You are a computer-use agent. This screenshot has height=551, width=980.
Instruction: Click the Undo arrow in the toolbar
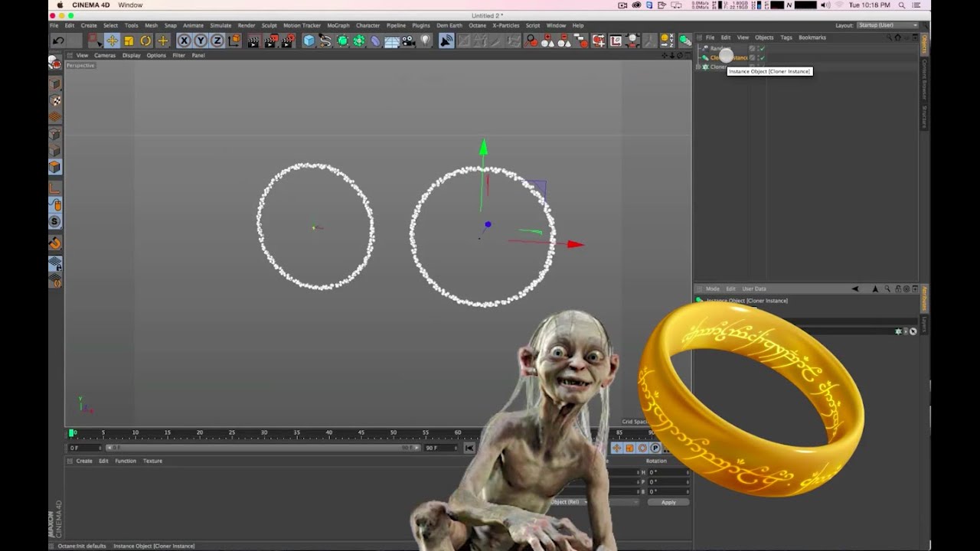click(x=58, y=41)
